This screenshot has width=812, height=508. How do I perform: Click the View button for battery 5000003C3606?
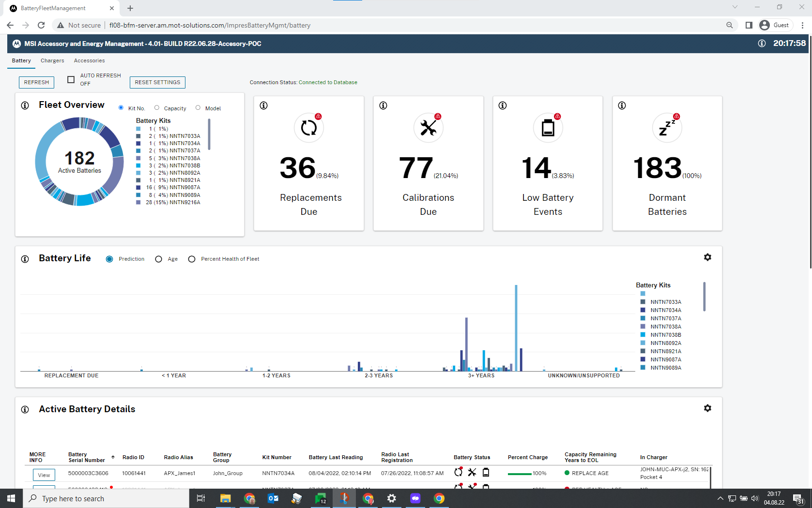pyautogui.click(x=44, y=475)
